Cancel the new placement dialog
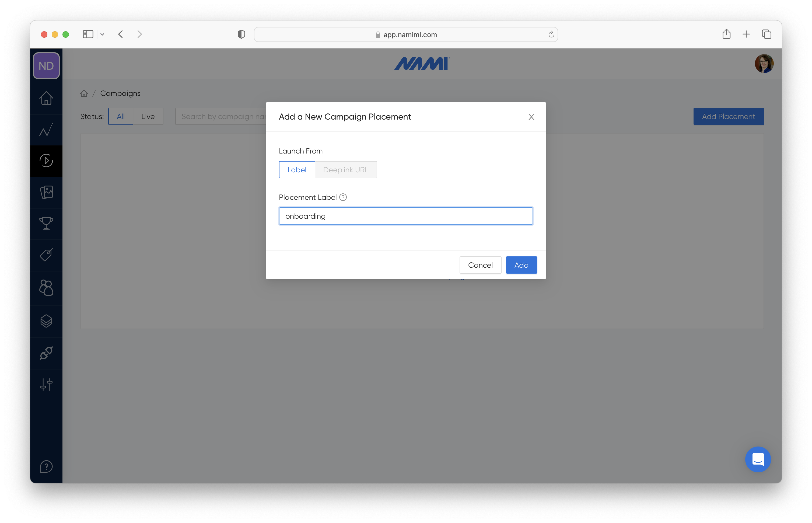The height and width of the screenshot is (523, 812). [x=480, y=265]
